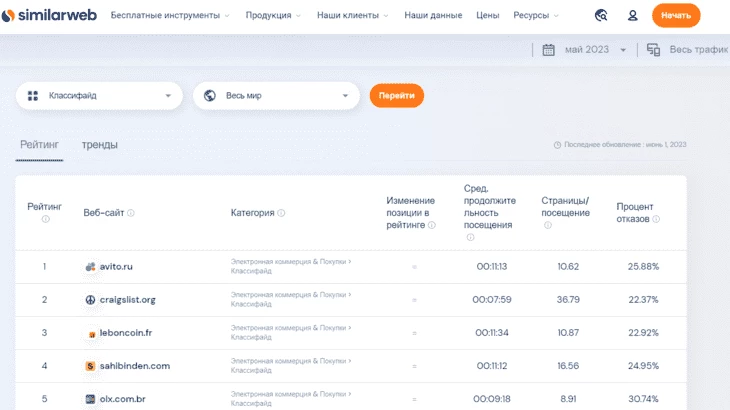Viewport: 730px width, 410px height.
Task: Open the sahibinden.com link
Action: coord(135,366)
